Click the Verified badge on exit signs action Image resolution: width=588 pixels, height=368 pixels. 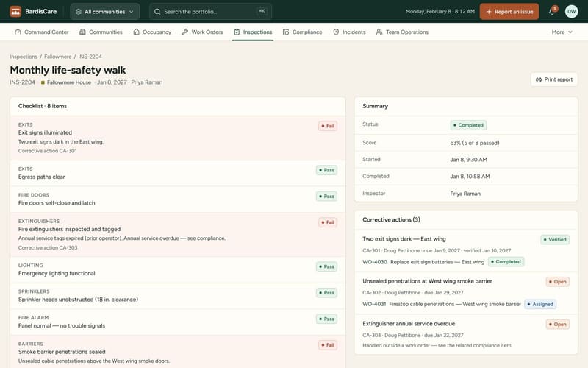pos(555,240)
